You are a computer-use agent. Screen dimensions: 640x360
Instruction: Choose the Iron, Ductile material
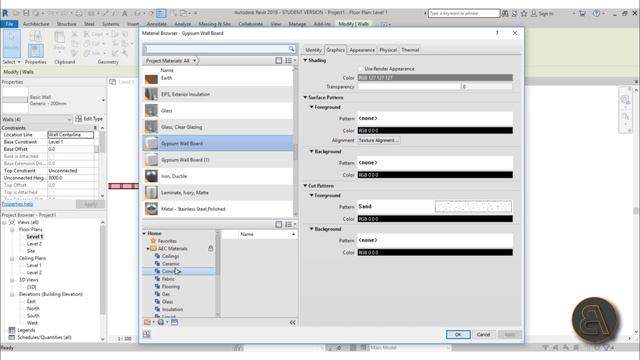(218, 176)
